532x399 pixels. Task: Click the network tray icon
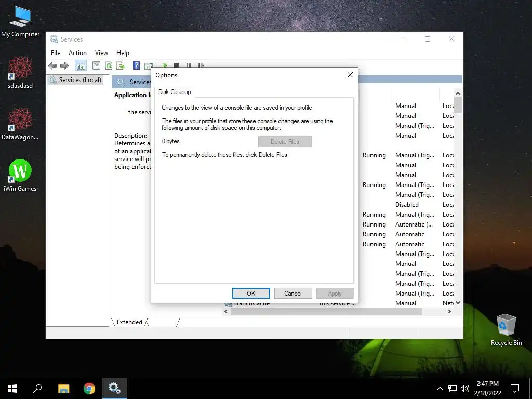pyautogui.click(x=453, y=389)
